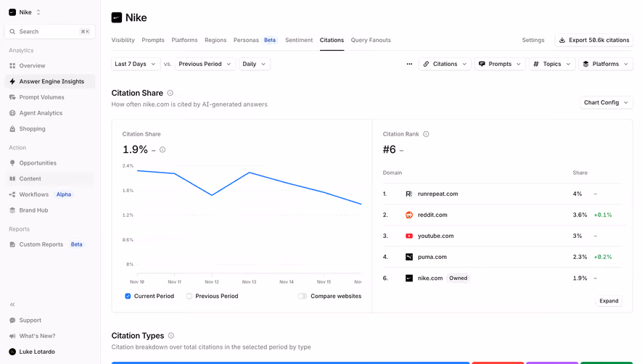Collapse the sidebar with double chevron

pos(12,305)
